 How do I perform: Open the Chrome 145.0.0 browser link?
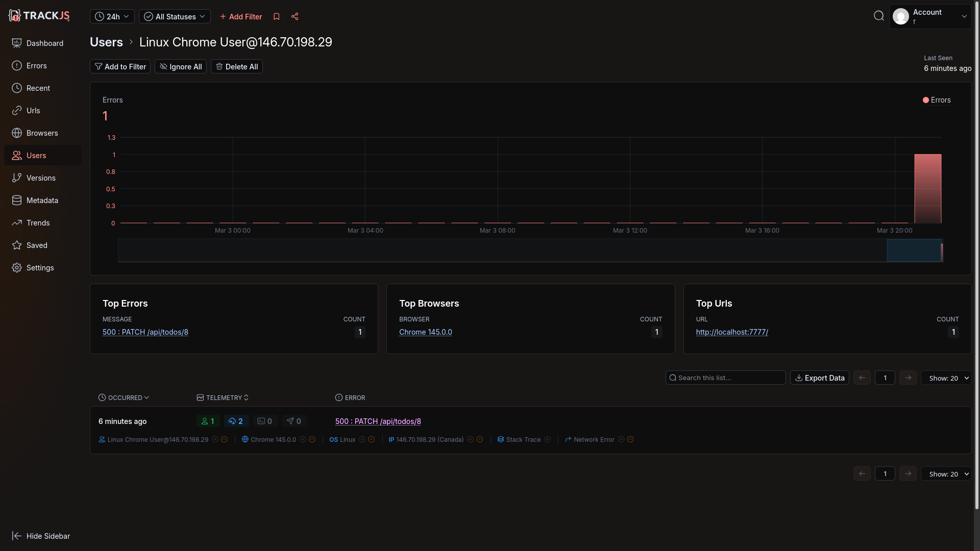[x=425, y=332]
